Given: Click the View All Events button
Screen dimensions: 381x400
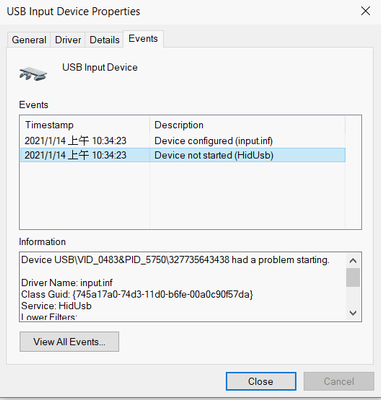Looking at the screenshot, I should point(69,342).
